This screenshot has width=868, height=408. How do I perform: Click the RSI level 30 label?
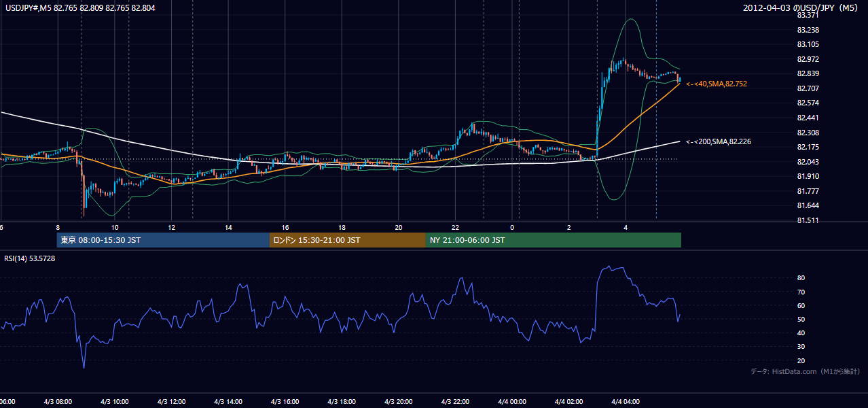[x=801, y=346]
